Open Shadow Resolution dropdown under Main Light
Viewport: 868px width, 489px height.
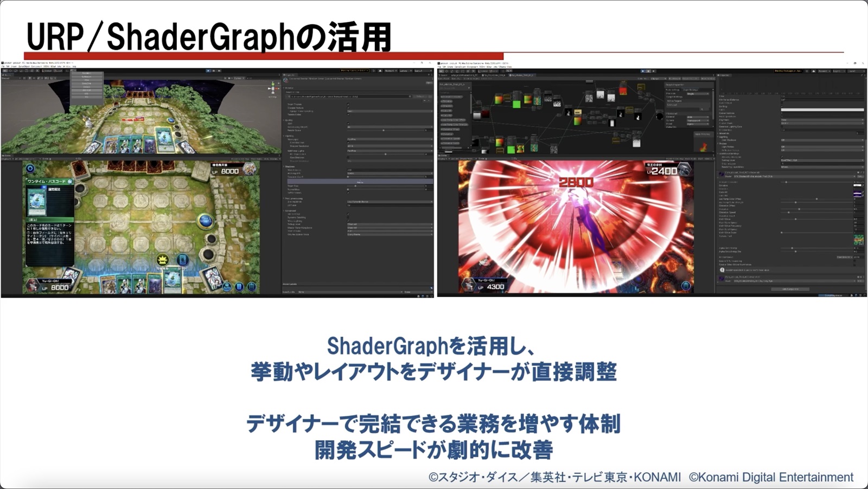tap(390, 146)
